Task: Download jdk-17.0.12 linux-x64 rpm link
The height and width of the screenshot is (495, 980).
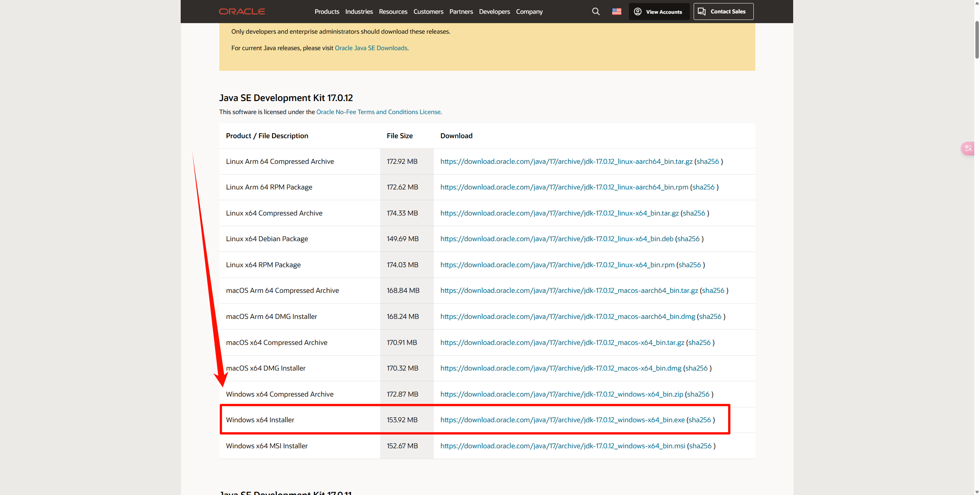Action: [x=557, y=265]
